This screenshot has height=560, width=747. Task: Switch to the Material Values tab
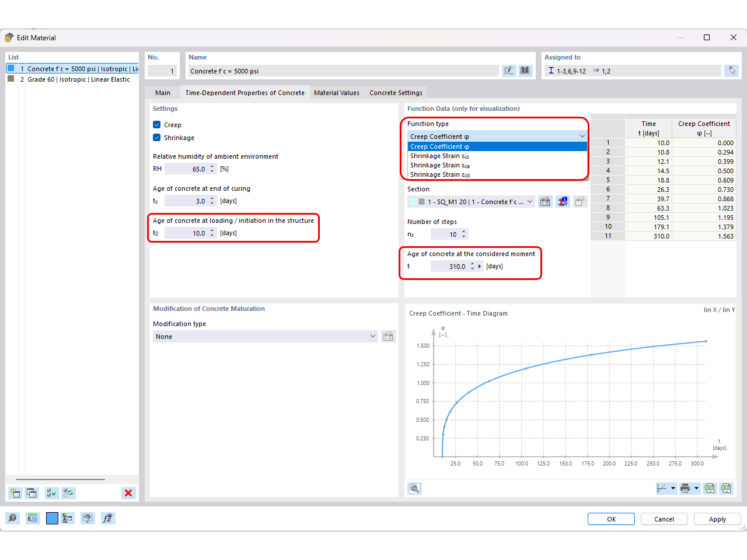[337, 92]
